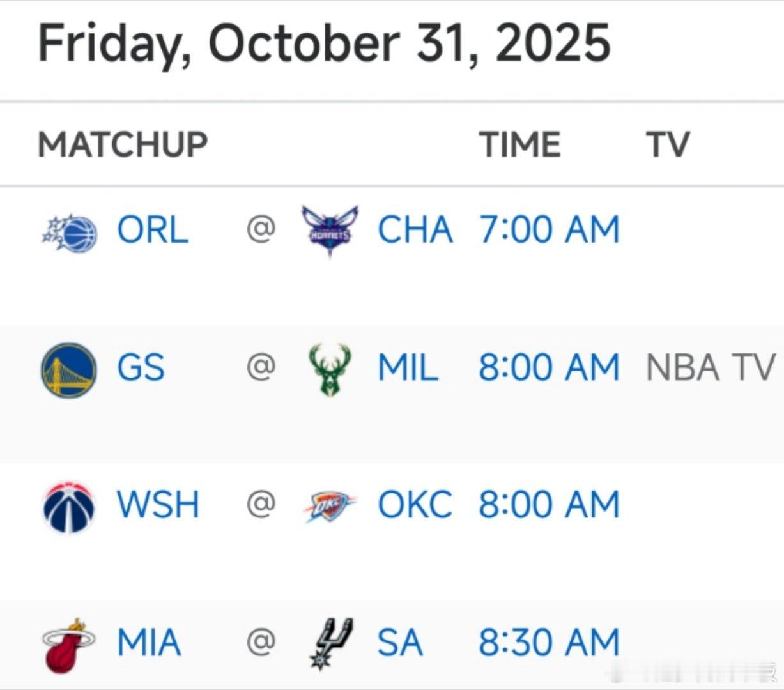Select the WSH team link
Viewport: 784px width, 690px height.
158,505
